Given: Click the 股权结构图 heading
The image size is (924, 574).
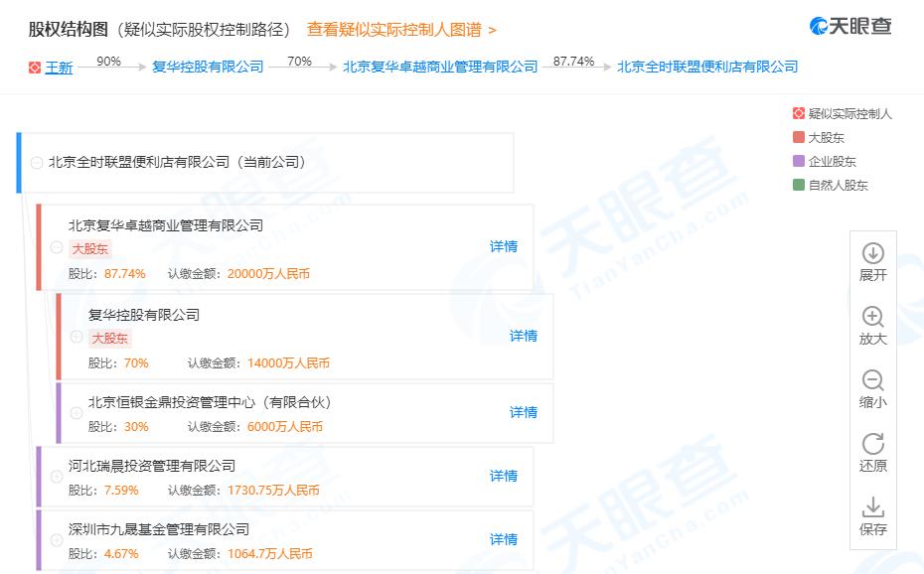Looking at the screenshot, I should pos(69,30).
